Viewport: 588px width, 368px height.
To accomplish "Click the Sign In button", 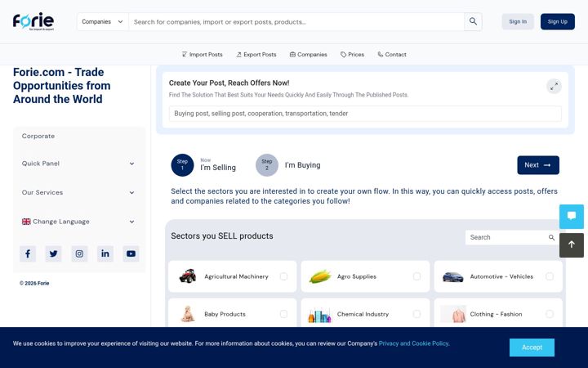I will coord(518,22).
